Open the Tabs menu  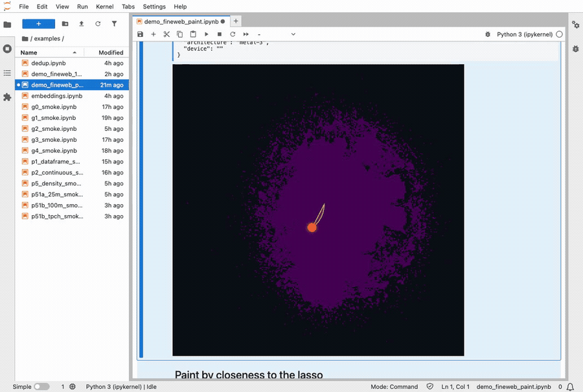click(128, 6)
